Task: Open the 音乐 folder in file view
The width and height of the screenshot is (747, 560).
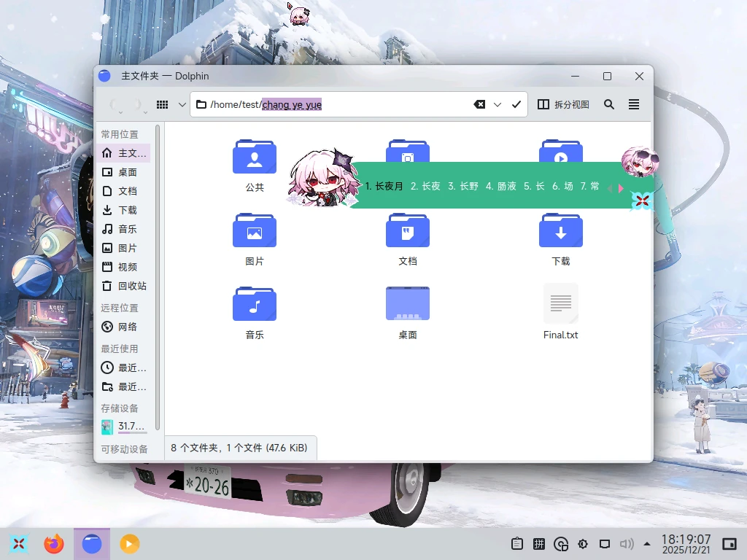Action: [x=255, y=313]
